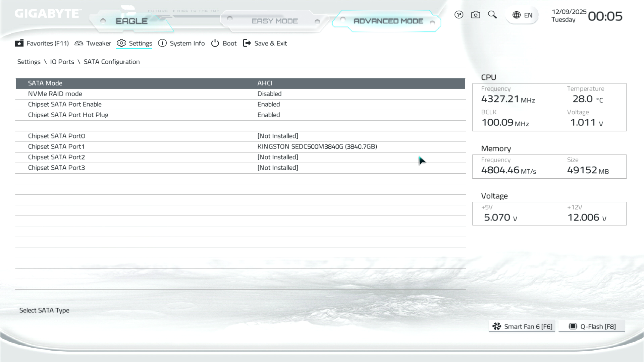Expand Chipset SATA Port1 KINGSTON entry

317,146
